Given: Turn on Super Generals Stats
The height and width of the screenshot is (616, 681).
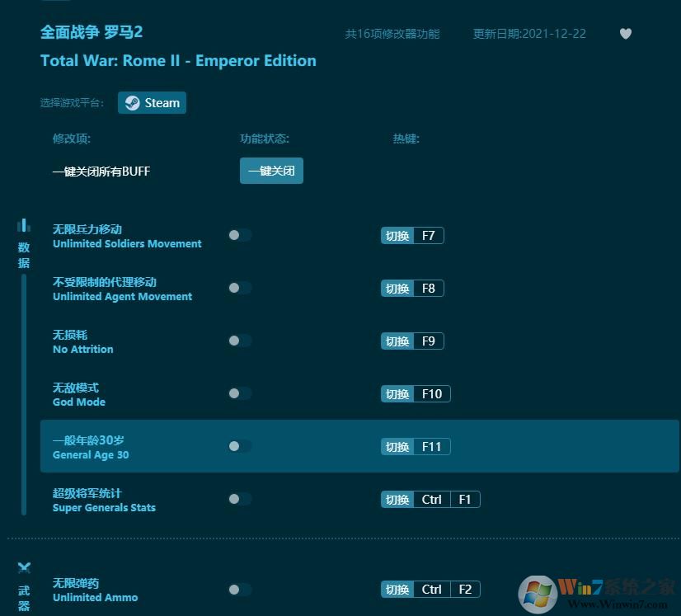Looking at the screenshot, I should coord(239,499).
